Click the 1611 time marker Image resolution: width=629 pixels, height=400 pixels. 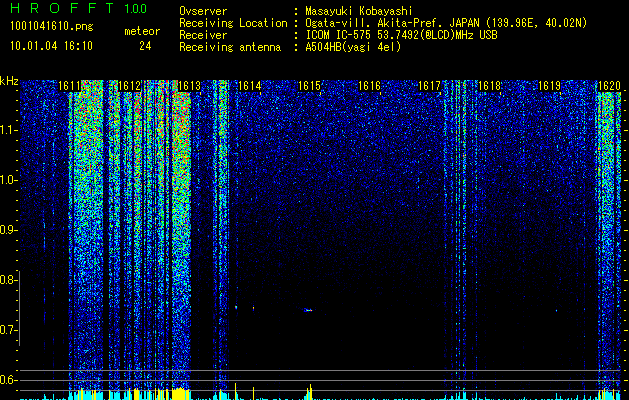[69, 86]
